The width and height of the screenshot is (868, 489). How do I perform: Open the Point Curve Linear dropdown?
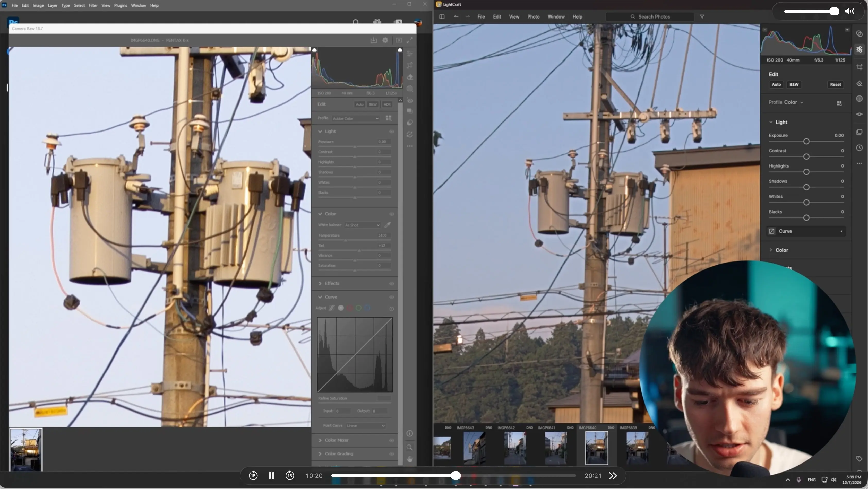coord(366,426)
